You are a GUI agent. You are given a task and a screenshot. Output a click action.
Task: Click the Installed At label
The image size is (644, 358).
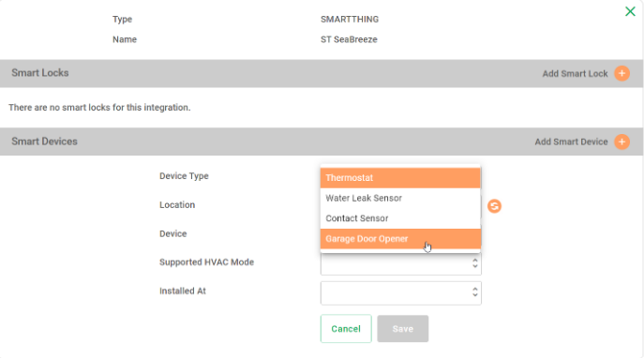[183, 291]
